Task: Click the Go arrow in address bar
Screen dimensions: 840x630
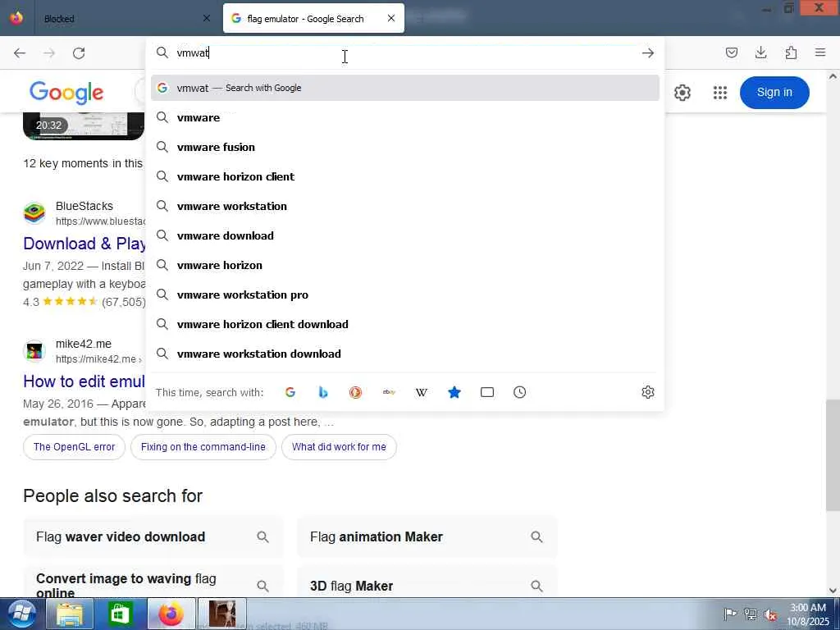Action: [648, 53]
